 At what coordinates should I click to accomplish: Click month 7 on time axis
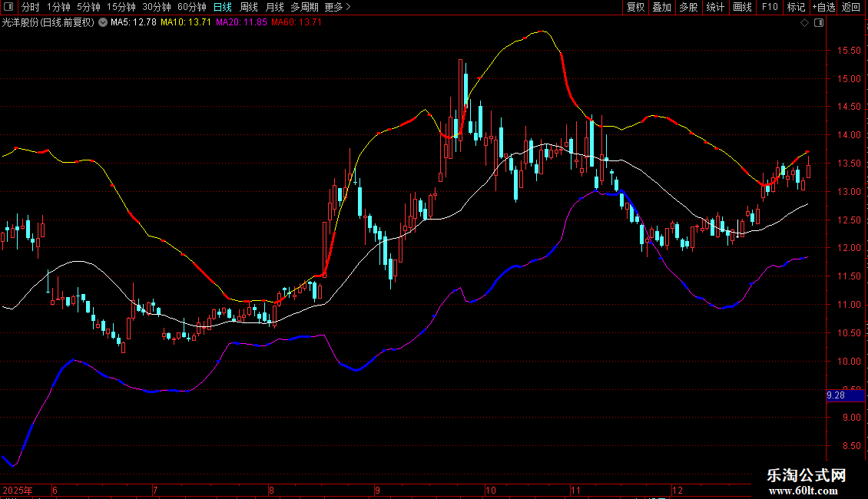(x=156, y=490)
